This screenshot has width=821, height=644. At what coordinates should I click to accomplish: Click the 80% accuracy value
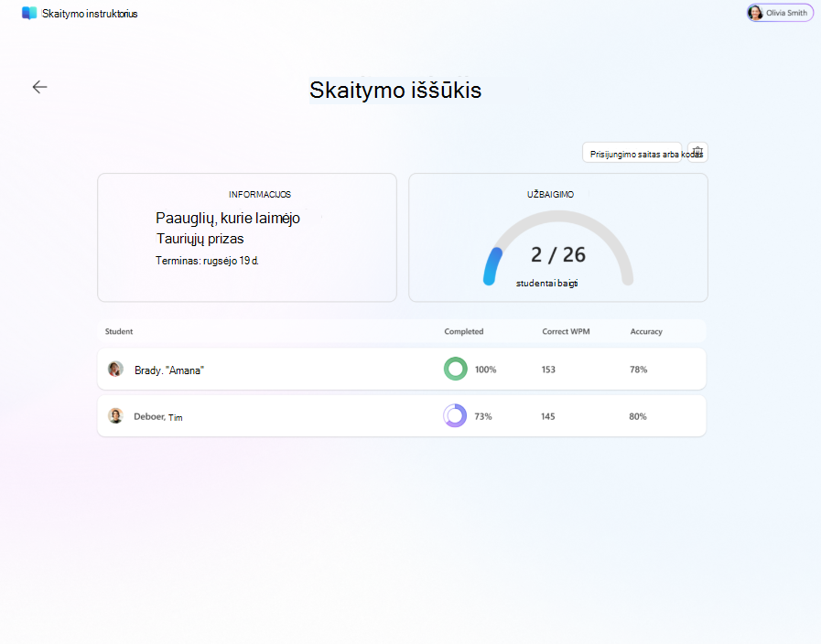point(638,416)
